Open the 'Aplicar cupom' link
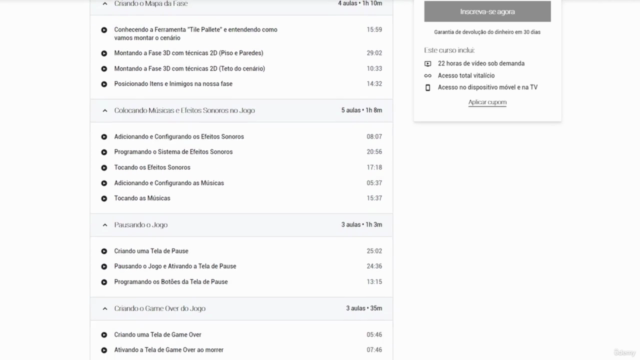 (487, 102)
